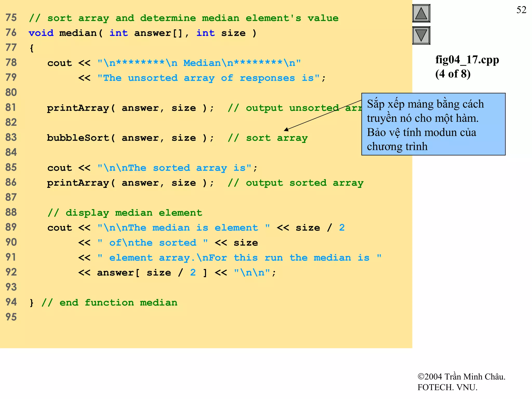Click the '(4 of 8)' page indicator
This screenshot has width=532, height=399.
point(453,74)
